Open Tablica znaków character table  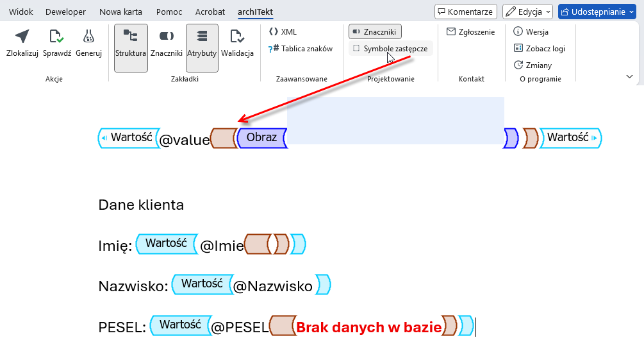point(301,49)
